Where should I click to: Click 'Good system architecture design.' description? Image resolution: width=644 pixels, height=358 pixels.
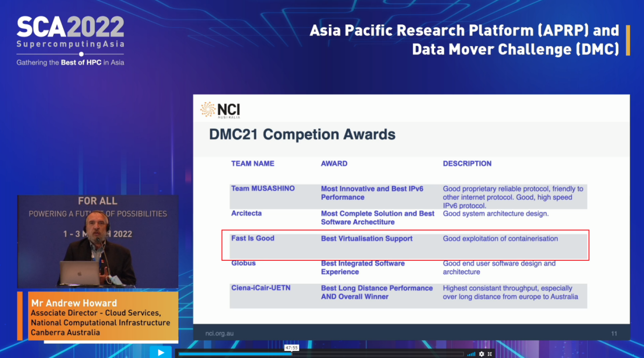pos(496,214)
